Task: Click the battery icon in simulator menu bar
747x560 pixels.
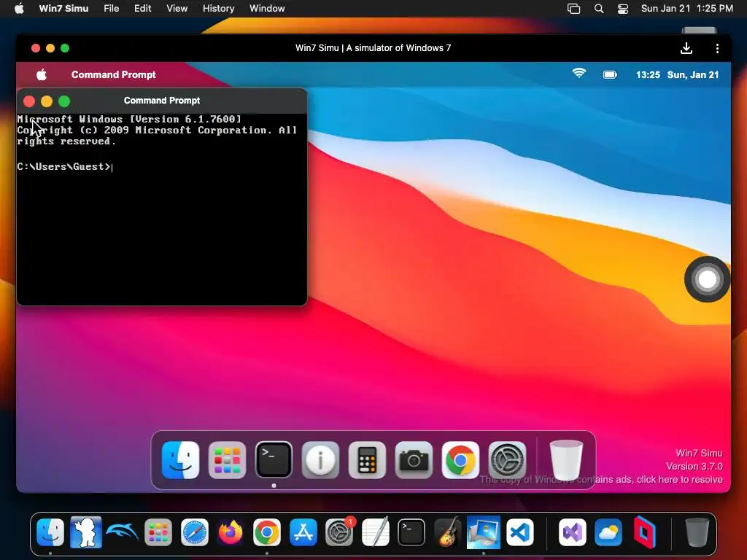Action: (x=610, y=75)
